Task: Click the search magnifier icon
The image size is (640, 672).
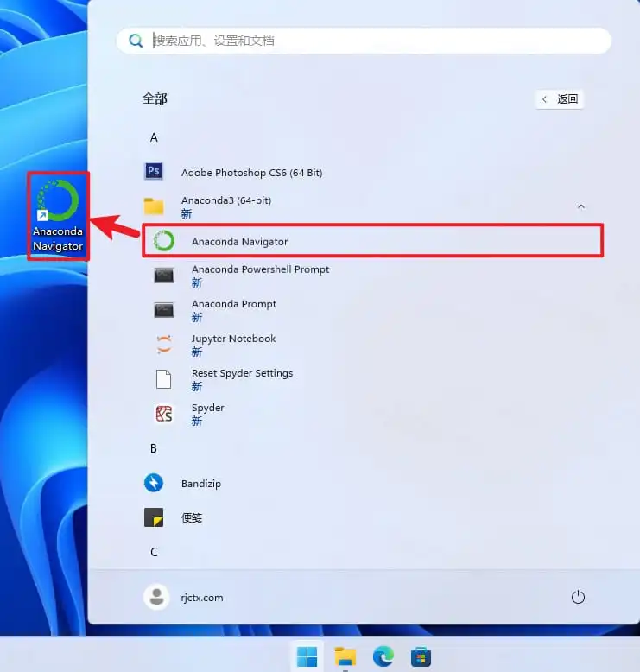Action: coord(136,41)
